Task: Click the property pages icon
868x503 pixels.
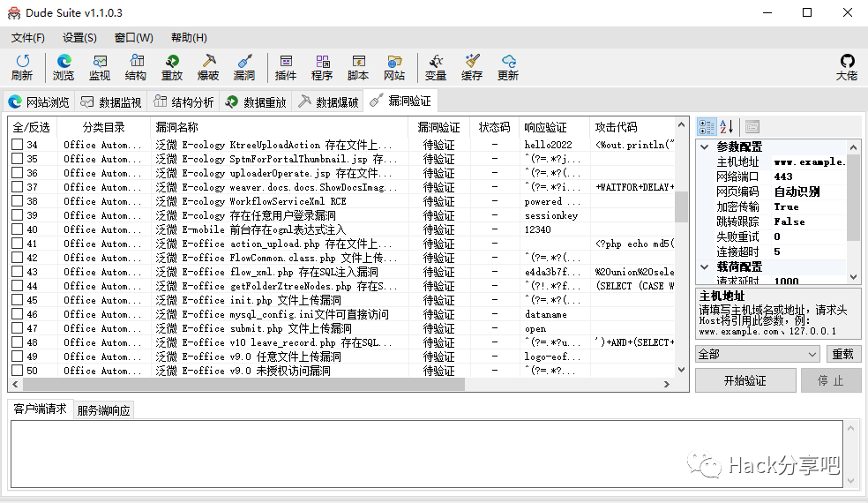Action: 752,127
